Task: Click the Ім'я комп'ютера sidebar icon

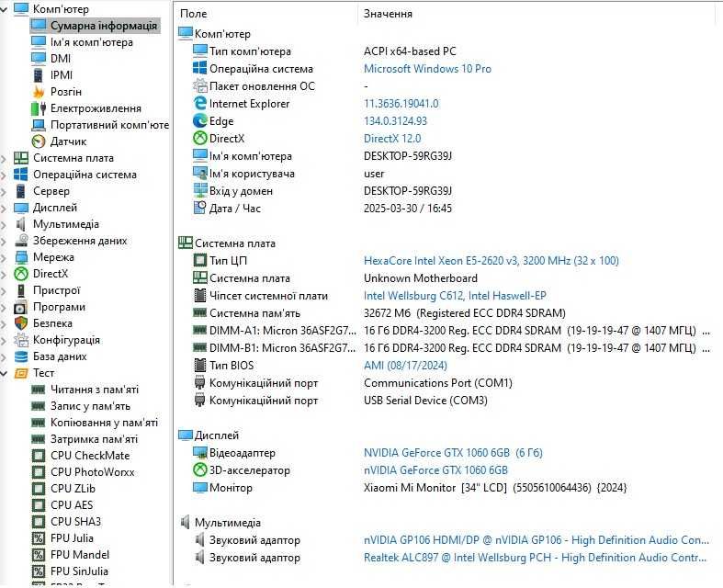Action: click(39, 42)
